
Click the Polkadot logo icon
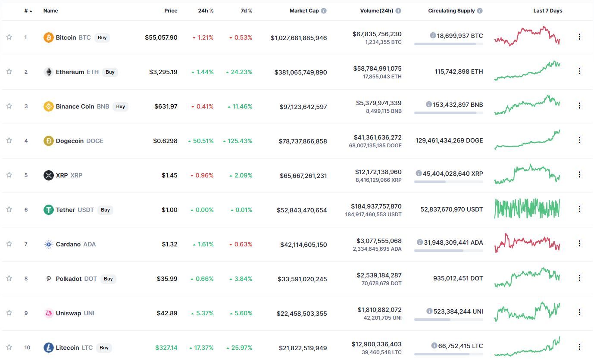pos(49,279)
